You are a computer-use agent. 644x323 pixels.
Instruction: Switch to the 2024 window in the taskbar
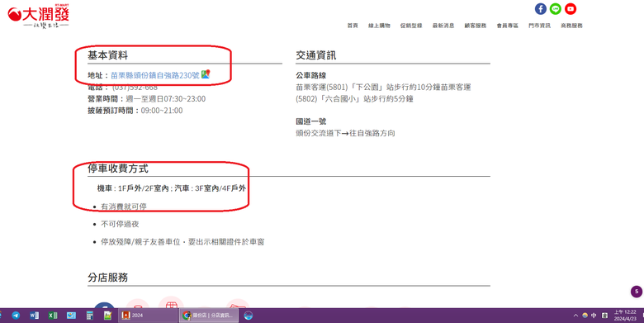tap(148, 316)
